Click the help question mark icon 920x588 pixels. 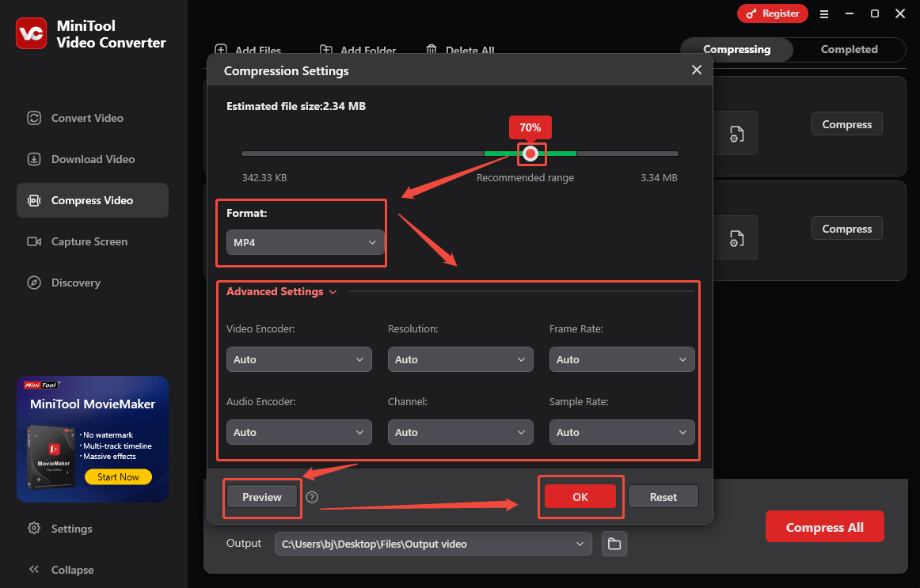click(312, 497)
